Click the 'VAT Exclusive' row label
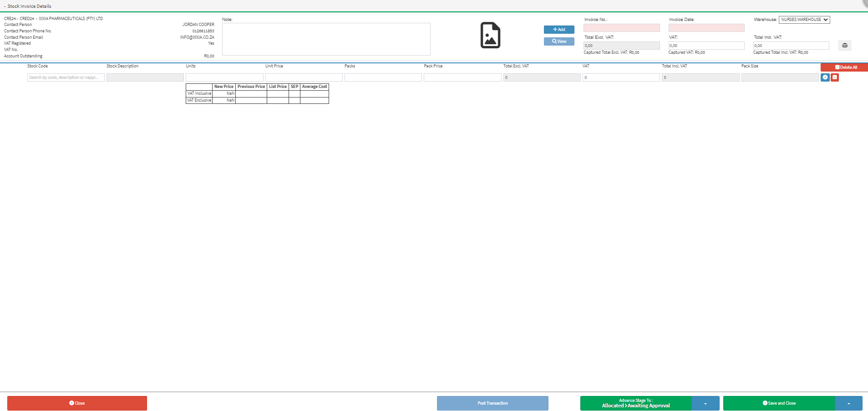This screenshot has width=868, height=411. [x=199, y=100]
